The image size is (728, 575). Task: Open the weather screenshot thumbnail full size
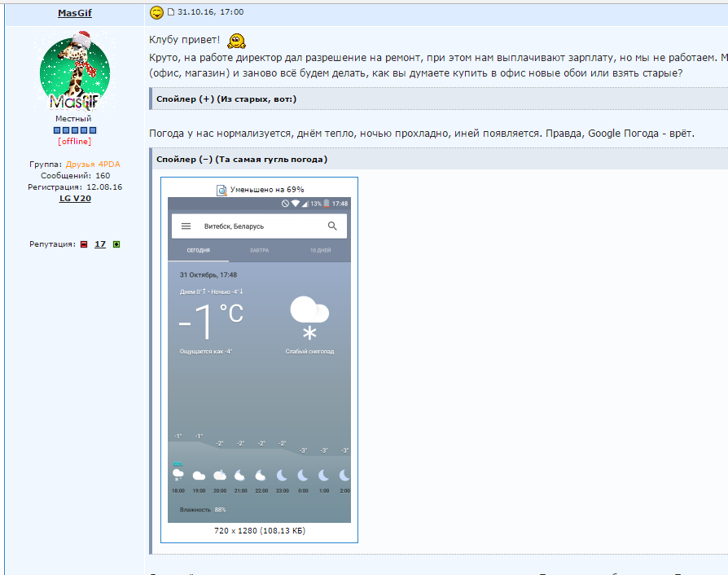pyautogui.click(x=259, y=360)
